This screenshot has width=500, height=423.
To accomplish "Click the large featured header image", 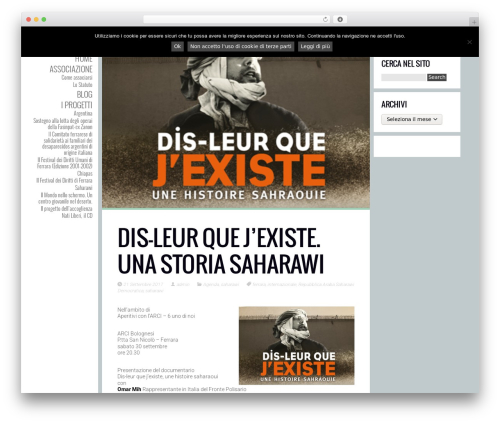I will point(236,133).
